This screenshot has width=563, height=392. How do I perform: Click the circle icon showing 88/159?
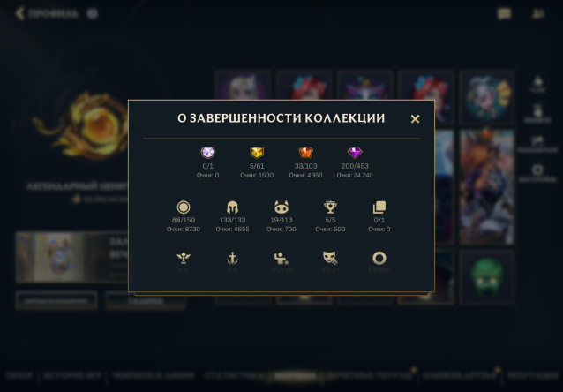[184, 207]
